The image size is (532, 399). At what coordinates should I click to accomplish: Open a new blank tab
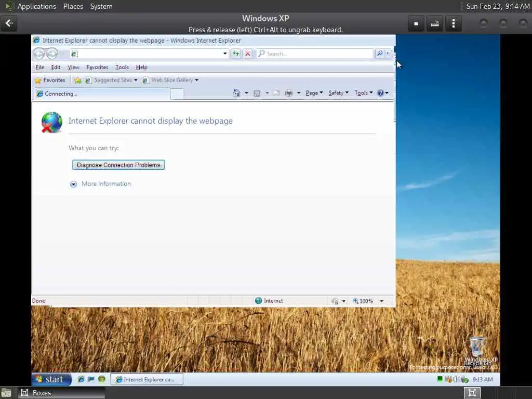tap(177, 94)
